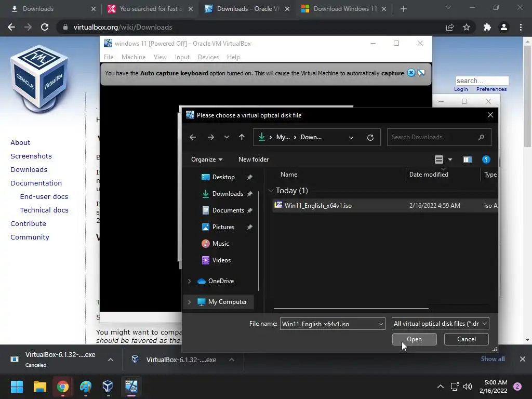Open the Documentation sidebar link
The image size is (532, 399).
coord(36,183)
